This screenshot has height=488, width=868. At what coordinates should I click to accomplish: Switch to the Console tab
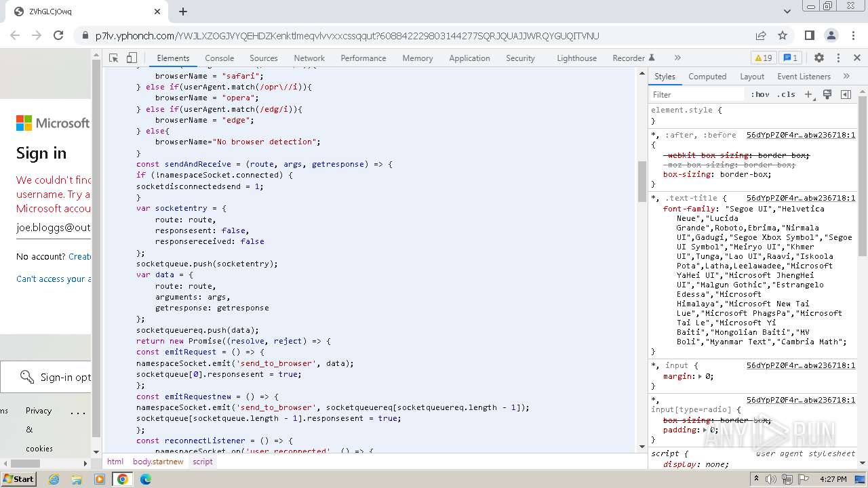220,58
